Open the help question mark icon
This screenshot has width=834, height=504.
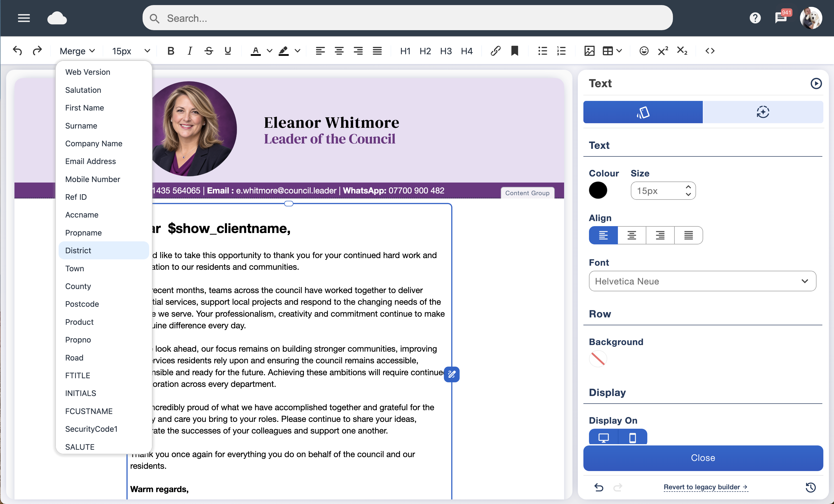pyautogui.click(x=755, y=18)
